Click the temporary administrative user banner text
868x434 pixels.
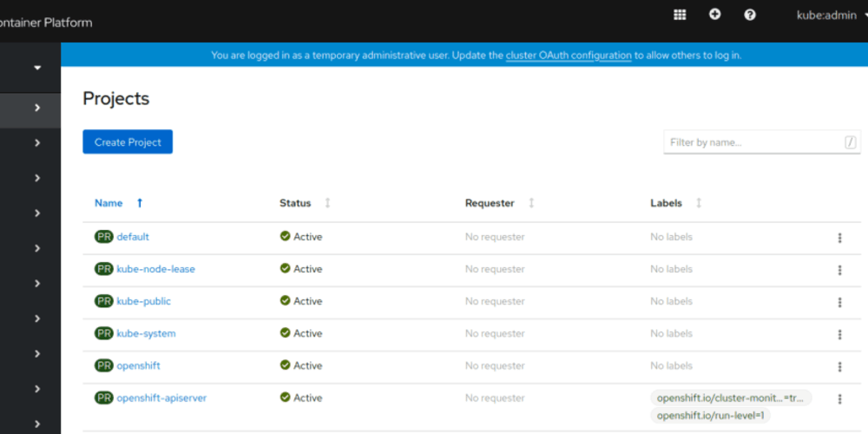[476, 56]
